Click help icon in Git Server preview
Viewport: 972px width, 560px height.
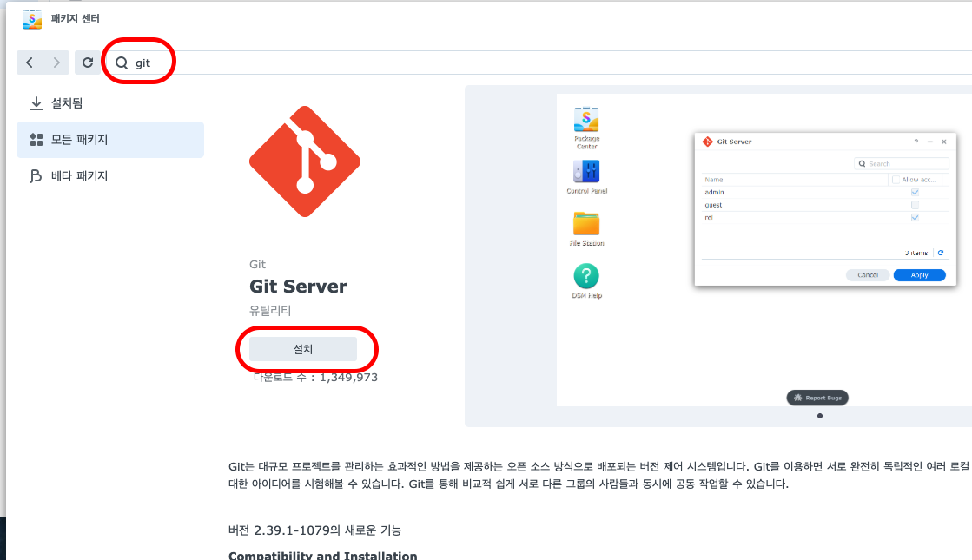click(916, 142)
